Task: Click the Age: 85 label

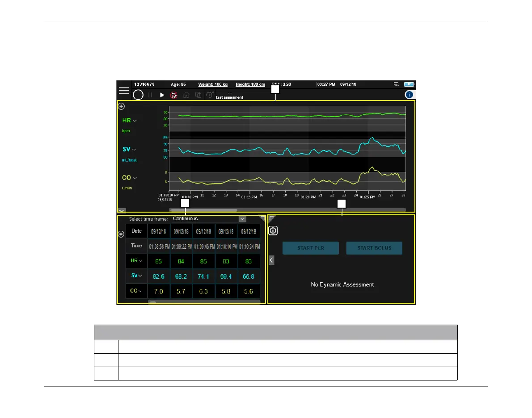Action: 178,84
